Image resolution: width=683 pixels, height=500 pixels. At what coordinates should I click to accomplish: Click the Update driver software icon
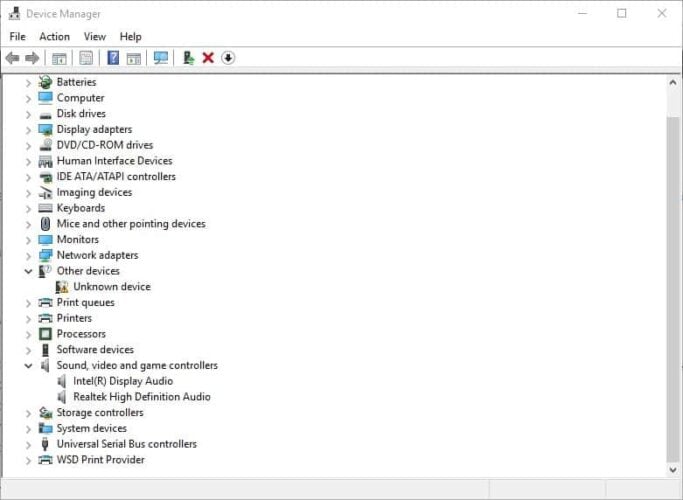click(188, 58)
